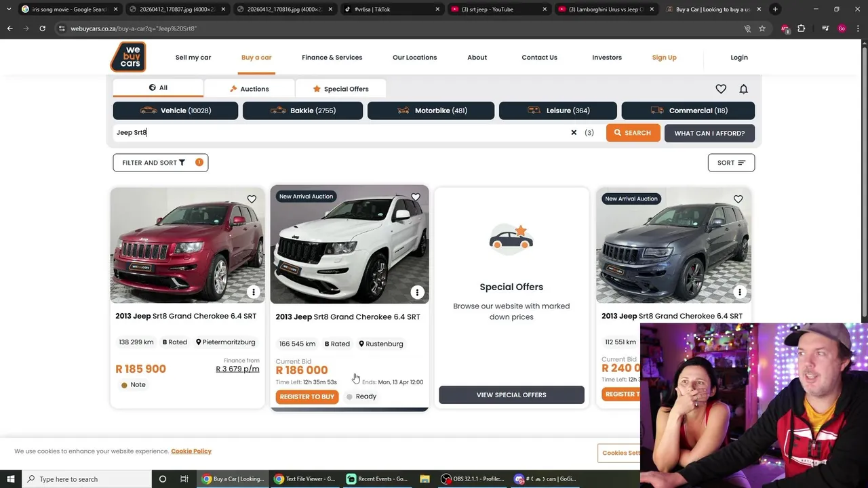Switch to iris song movie Google tab
The width and height of the screenshot is (868, 488).
pos(68,9)
